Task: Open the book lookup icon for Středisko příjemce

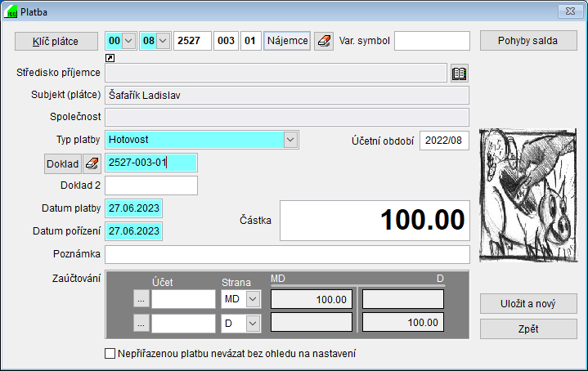Action: pyautogui.click(x=460, y=74)
